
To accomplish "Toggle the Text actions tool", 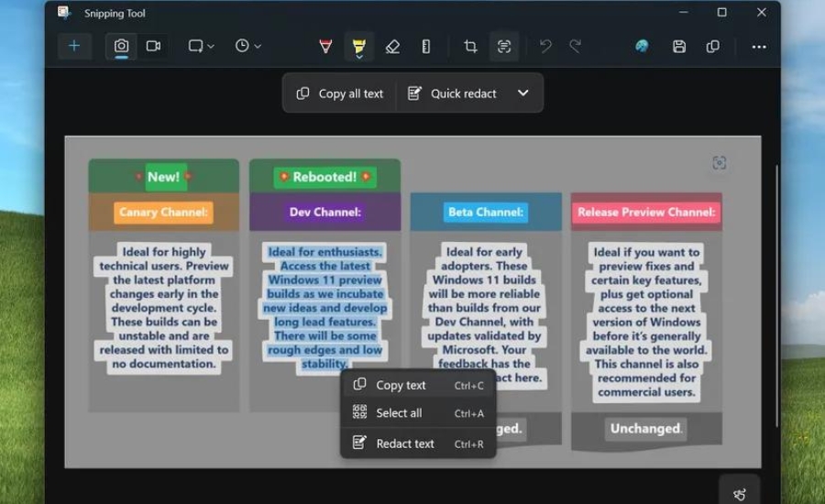I will (503, 47).
